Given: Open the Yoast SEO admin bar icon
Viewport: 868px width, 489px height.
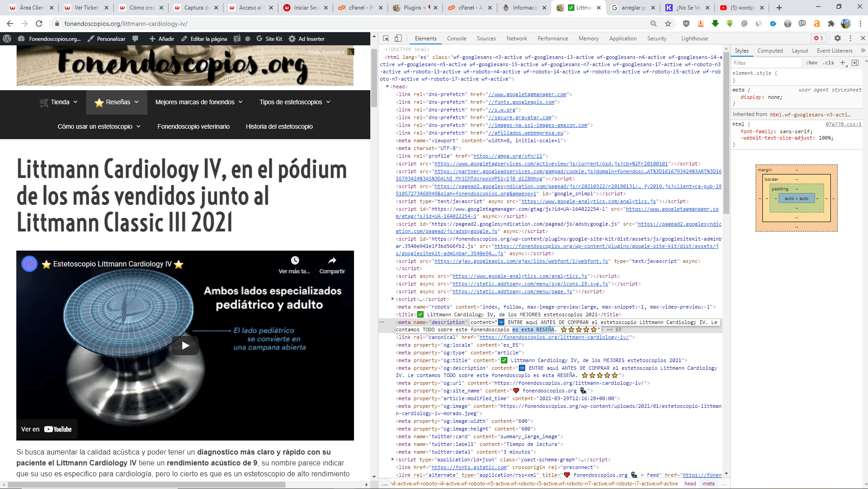Looking at the screenshot, I should [237, 39].
